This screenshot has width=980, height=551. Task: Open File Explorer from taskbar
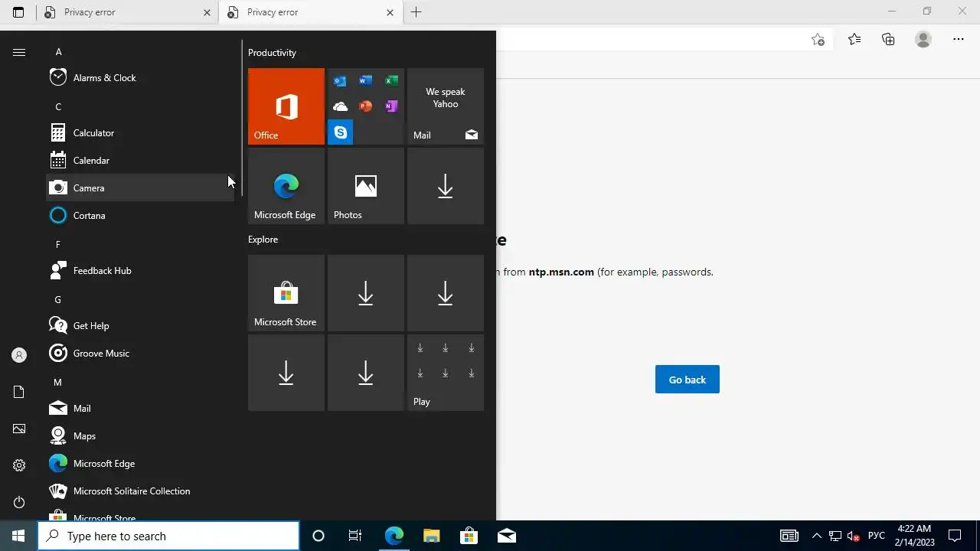[431, 536]
